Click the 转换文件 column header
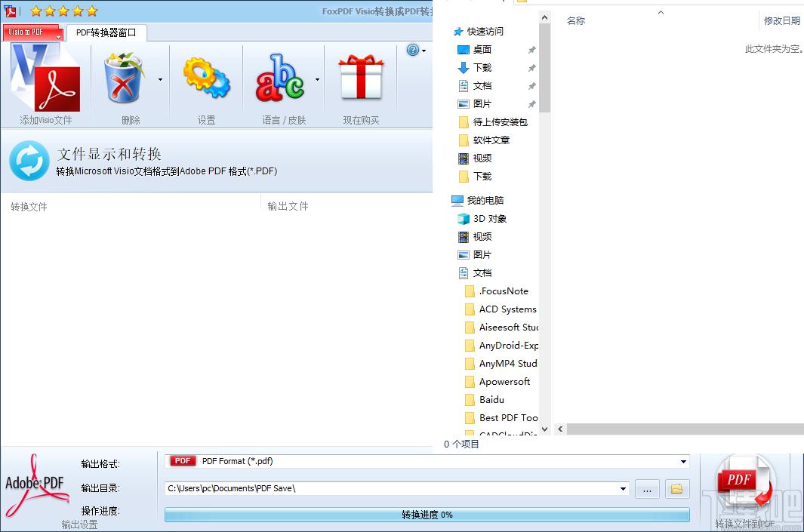This screenshot has height=532, width=804. (29, 207)
